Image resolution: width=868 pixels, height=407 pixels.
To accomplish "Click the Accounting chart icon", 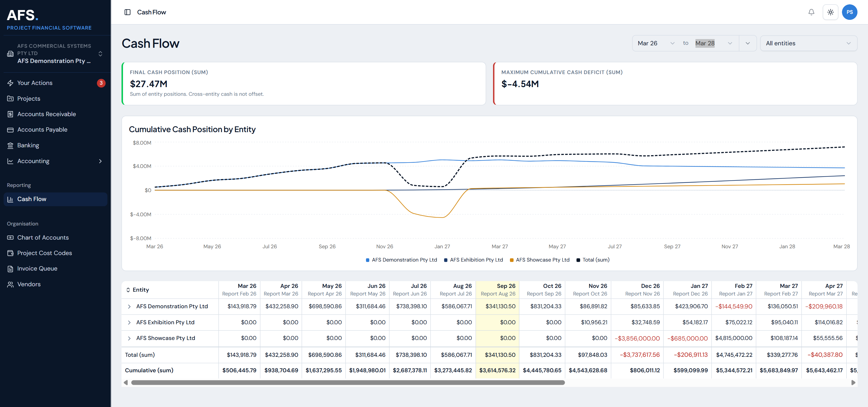I will [x=11, y=161].
